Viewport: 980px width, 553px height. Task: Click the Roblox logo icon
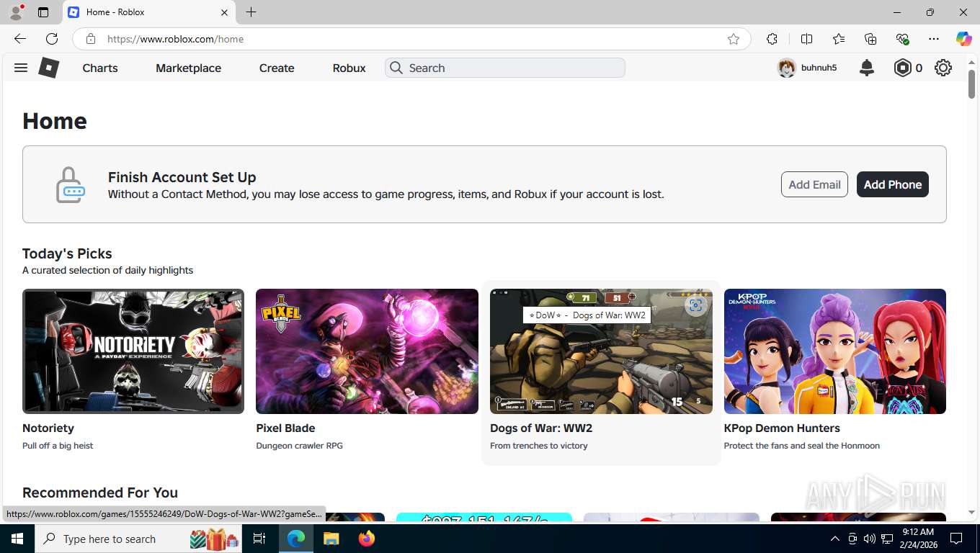pos(48,68)
